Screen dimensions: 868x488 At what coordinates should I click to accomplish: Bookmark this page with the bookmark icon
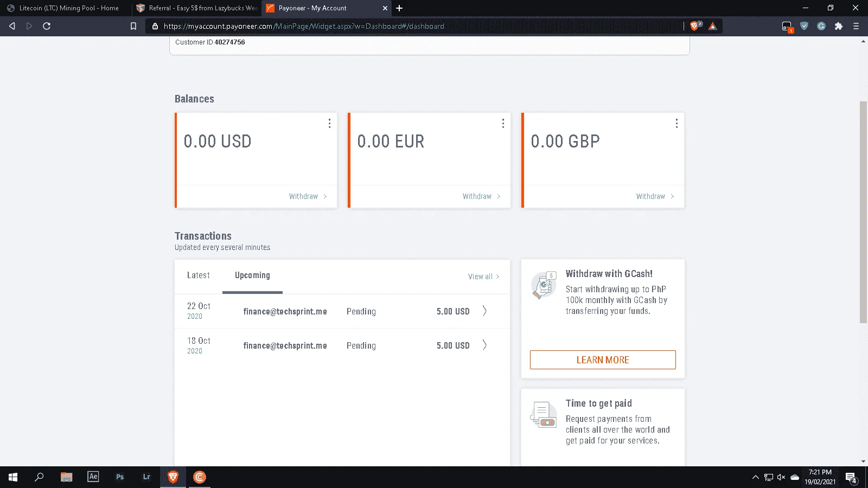click(x=133, y=26)
